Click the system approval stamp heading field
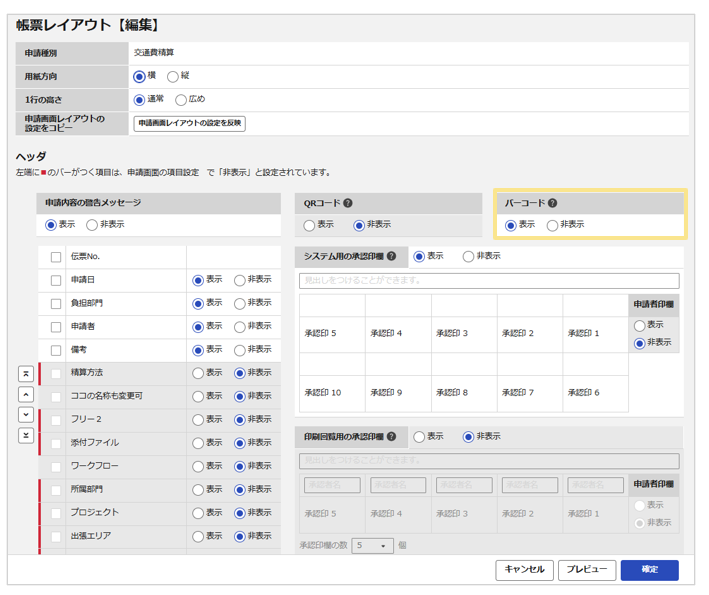Screen dimensions: 709x595 489,281
